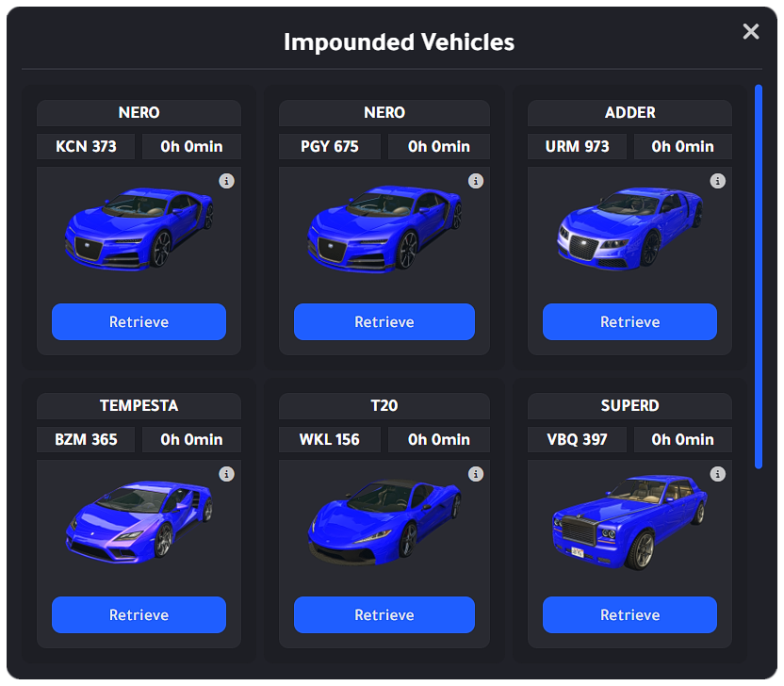Hit Retrieve under the T20
Image resolution: width=784 pixels, height=686 pixels.
[x=384, y=614]
